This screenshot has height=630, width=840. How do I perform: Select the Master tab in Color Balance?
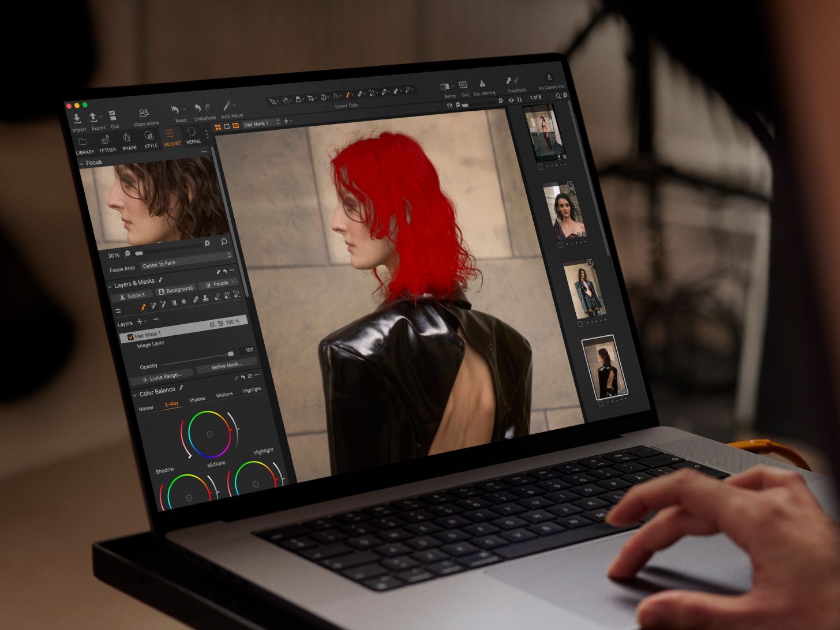(146, 408)
